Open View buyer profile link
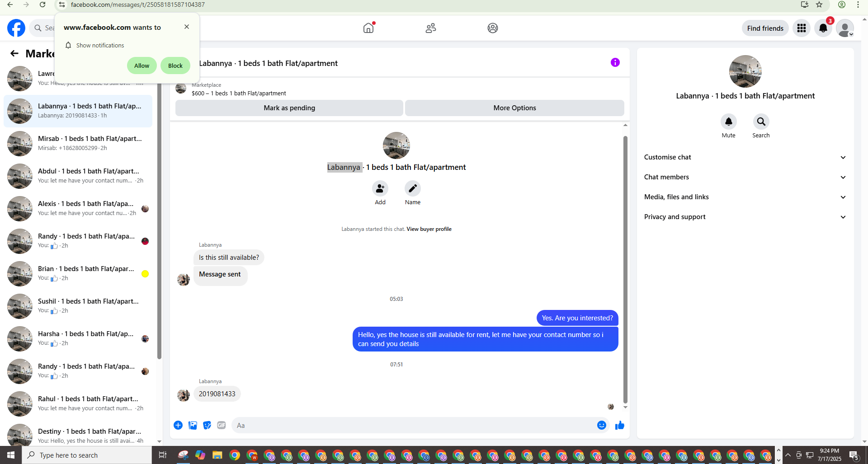The height and width of the screenshot is (464, 868). 429,229
